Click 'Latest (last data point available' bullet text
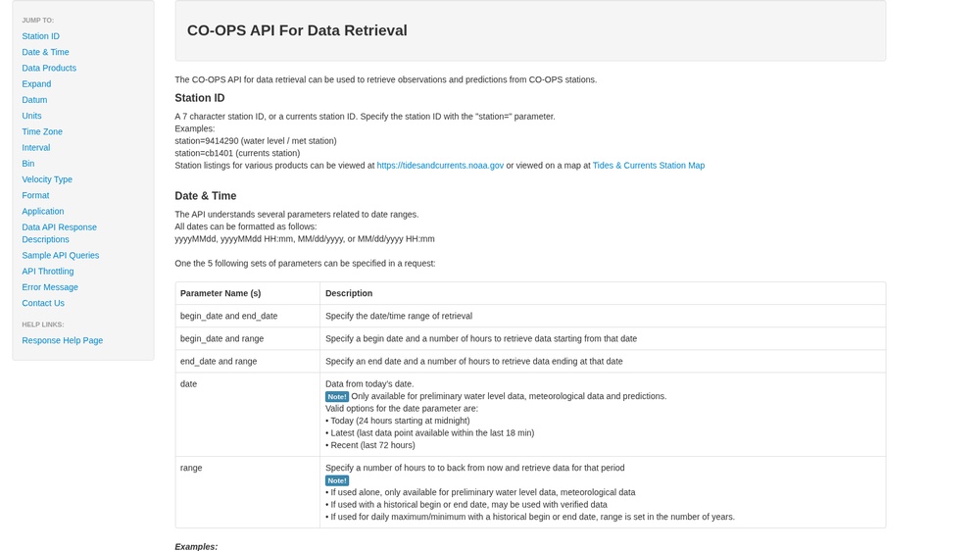The image size is (980, 551). pyautogui.click(x=432, y=432)
